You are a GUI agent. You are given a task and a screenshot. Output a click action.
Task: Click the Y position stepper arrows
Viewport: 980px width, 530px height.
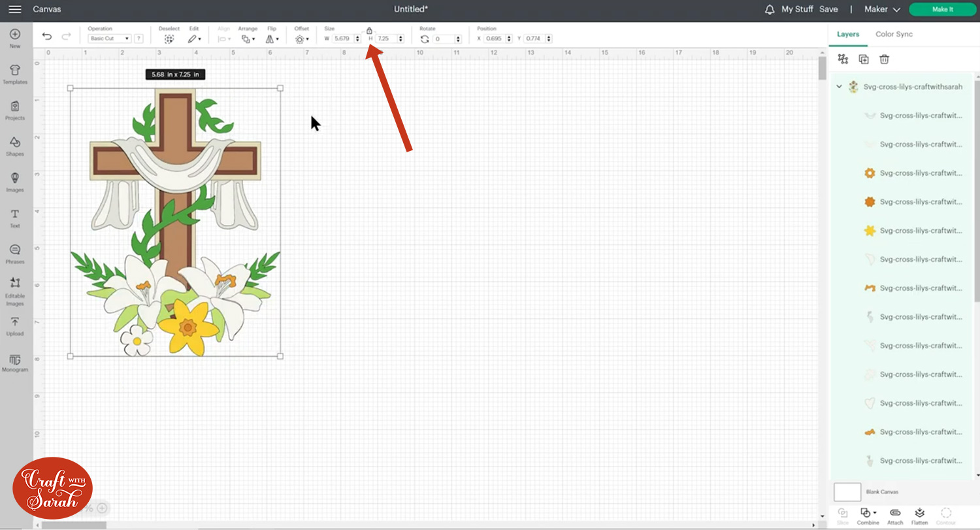pos(549,39)
